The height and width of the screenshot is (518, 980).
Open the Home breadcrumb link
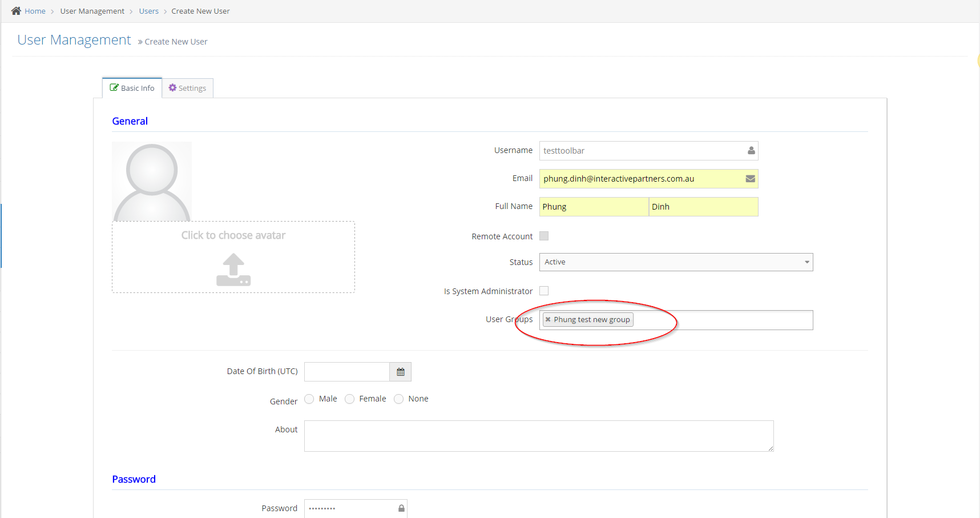pyautogui.click(x=35, y=11)
